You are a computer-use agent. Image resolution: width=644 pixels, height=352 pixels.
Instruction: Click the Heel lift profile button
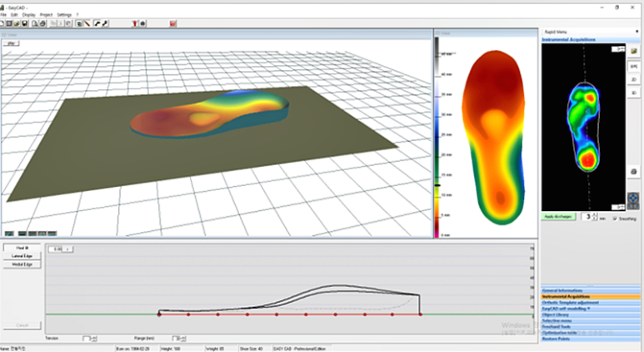pos(22,248)
